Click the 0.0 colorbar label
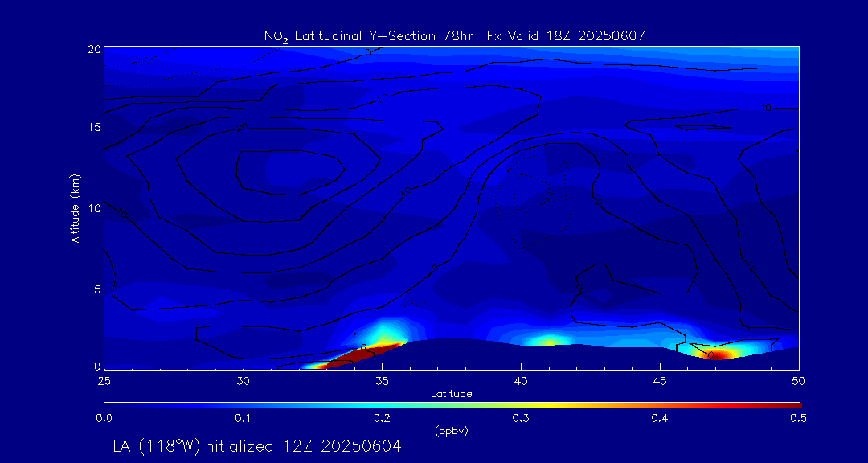868x463 pixels. (104, 419)
